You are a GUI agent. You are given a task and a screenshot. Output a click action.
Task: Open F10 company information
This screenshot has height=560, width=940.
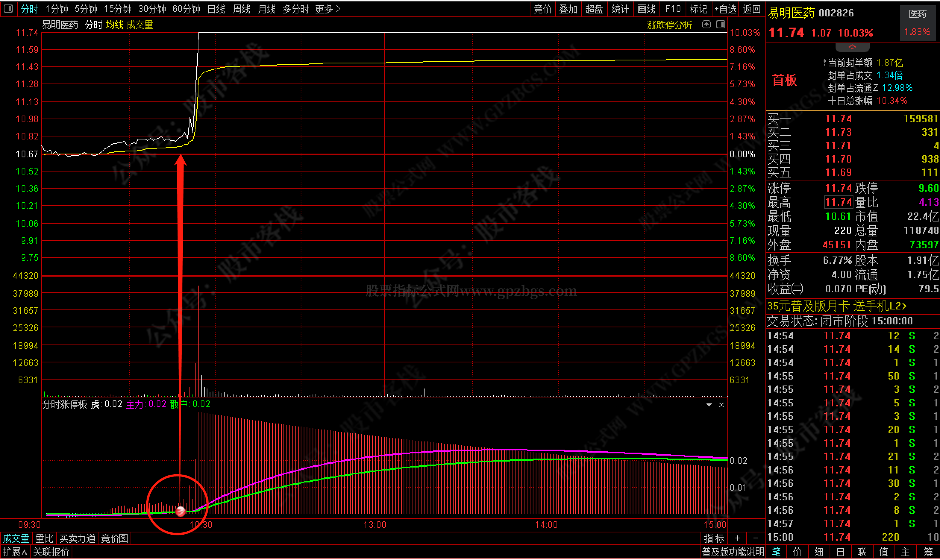673,9
